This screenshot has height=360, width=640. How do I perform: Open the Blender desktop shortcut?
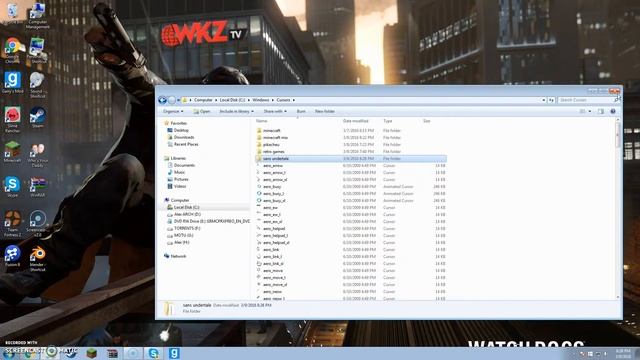pos(37,259)
